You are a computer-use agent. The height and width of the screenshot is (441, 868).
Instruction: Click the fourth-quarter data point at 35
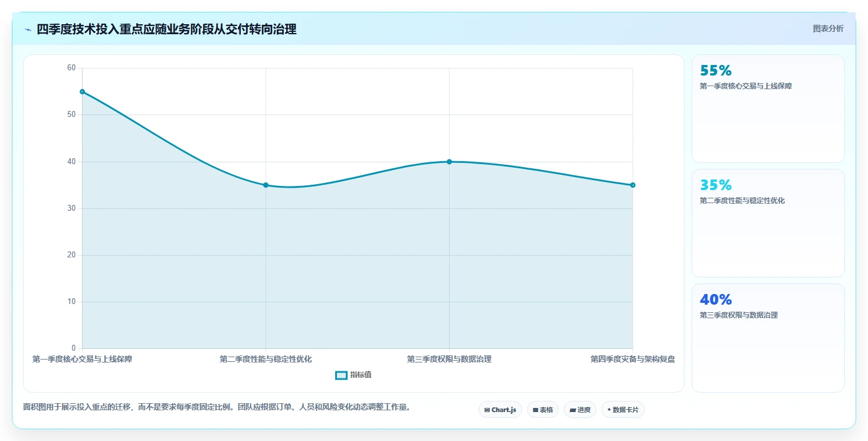[x=633, y=185]
